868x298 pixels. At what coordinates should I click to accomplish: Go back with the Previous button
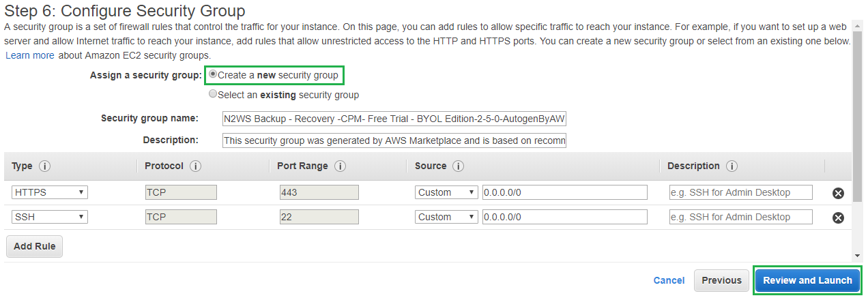coord(721,280)
